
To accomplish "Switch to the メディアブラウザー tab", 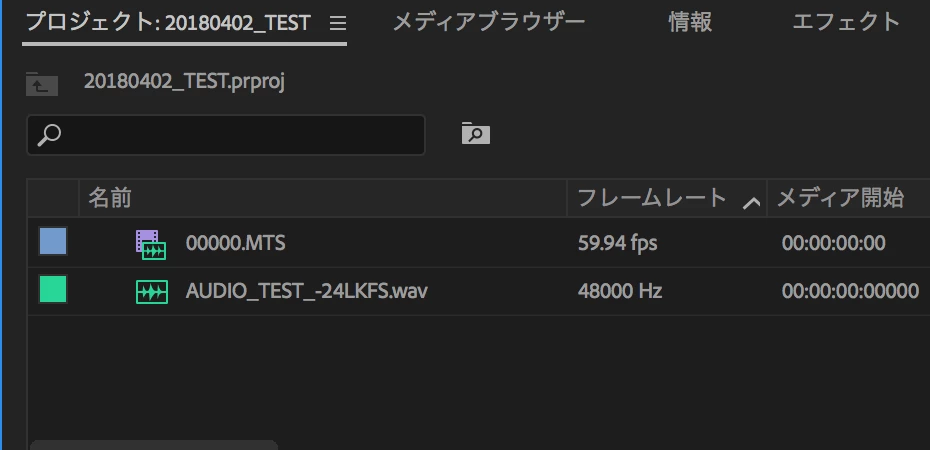I will click(x=489, y=23).
